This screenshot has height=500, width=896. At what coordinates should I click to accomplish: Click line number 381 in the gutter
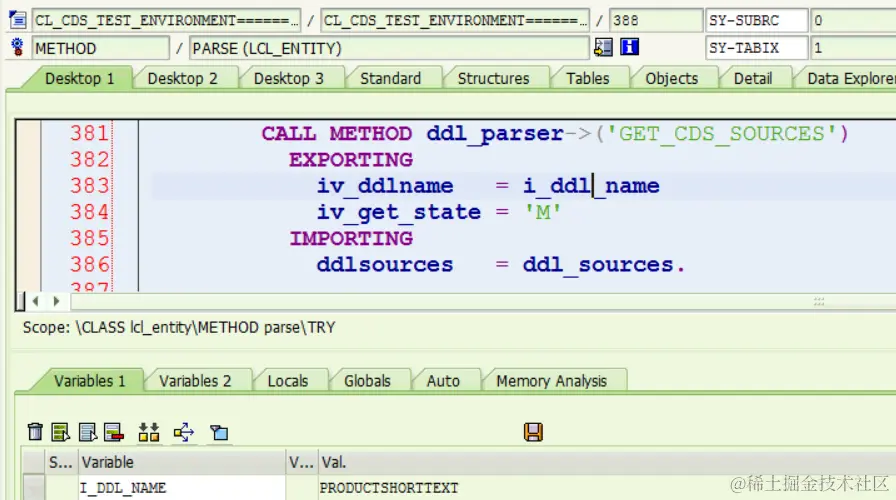pos(89,133)
